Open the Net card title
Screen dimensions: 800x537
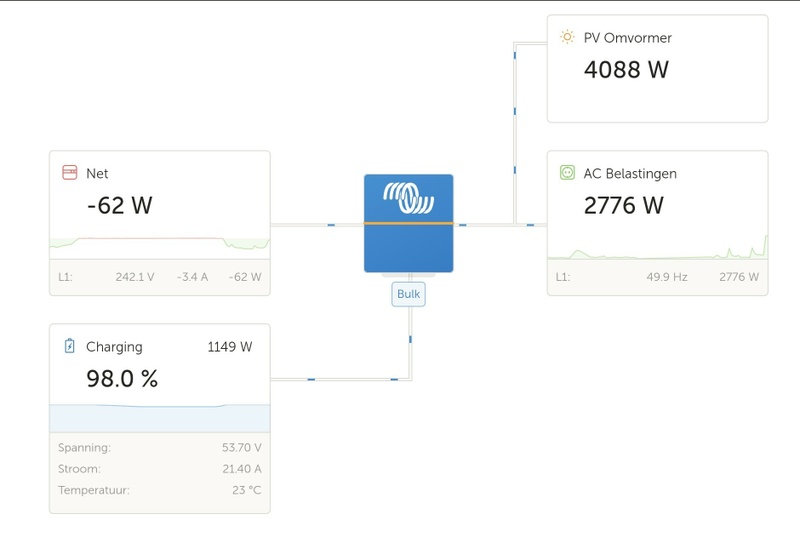click(97, 174)
